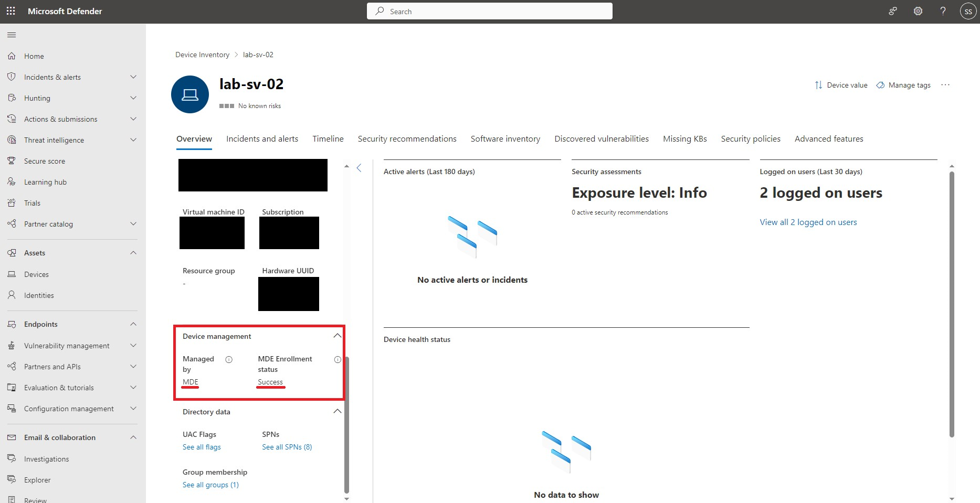Image resolution: width=980 pixels, height=503 pixels.
Task: Collapse the navigation hamburger menu
Action: tap(12, 35)
